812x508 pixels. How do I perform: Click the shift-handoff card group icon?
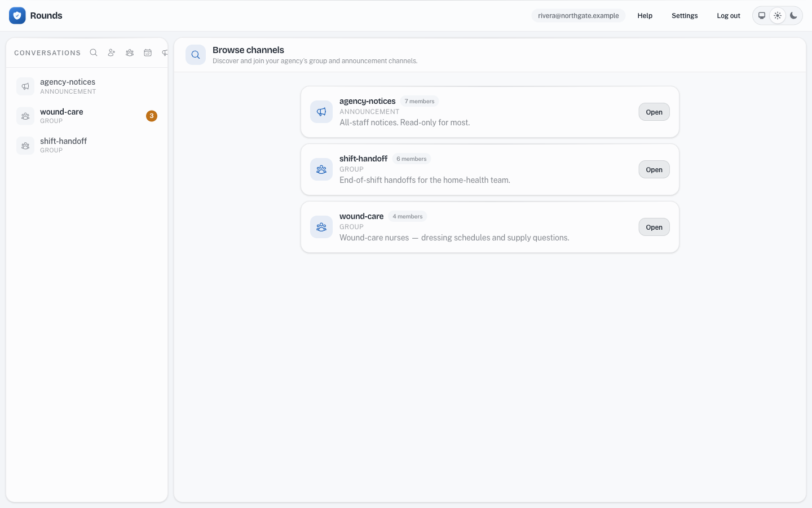pos(321,169)
